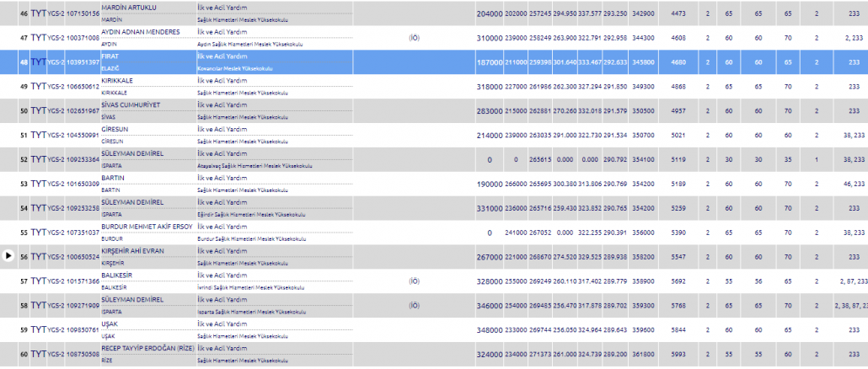Image resolution: width=868 pixels, height=369 pixels.
Task: Open the Aydın Adnan Menderes university link
Action: tap(141, 32)
